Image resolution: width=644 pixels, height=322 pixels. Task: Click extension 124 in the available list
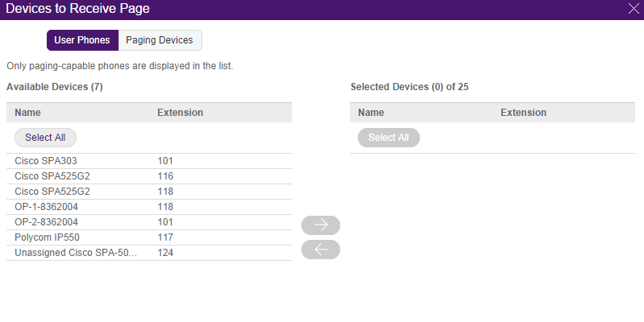coord(165,253)
